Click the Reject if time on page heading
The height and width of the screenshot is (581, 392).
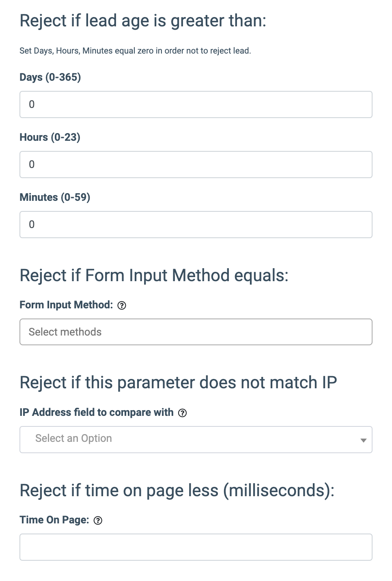point(177,491)
